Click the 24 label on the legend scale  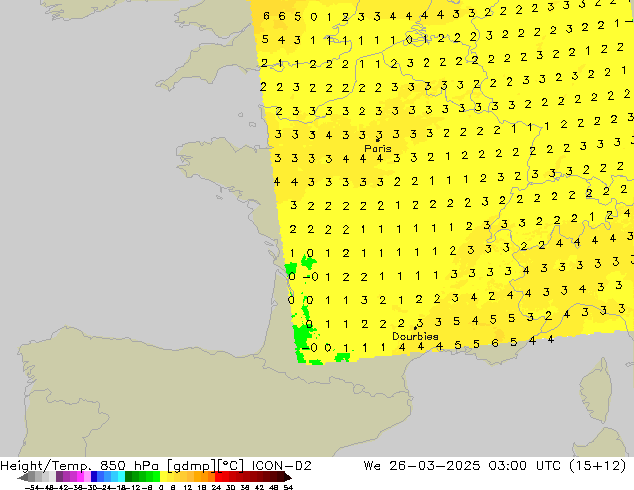216,487
